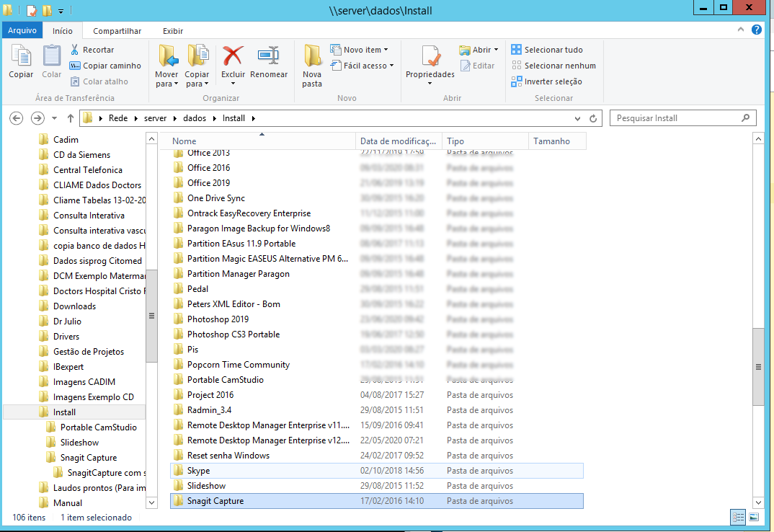Select Drivers in the navigation tree
The height and width of the screenshot is (532, 774).
click(x=66, y=337)
